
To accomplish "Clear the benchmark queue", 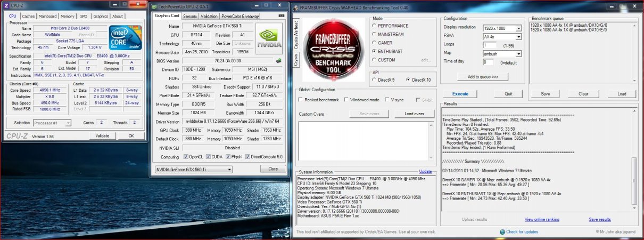I will click(x=583, y=94).
